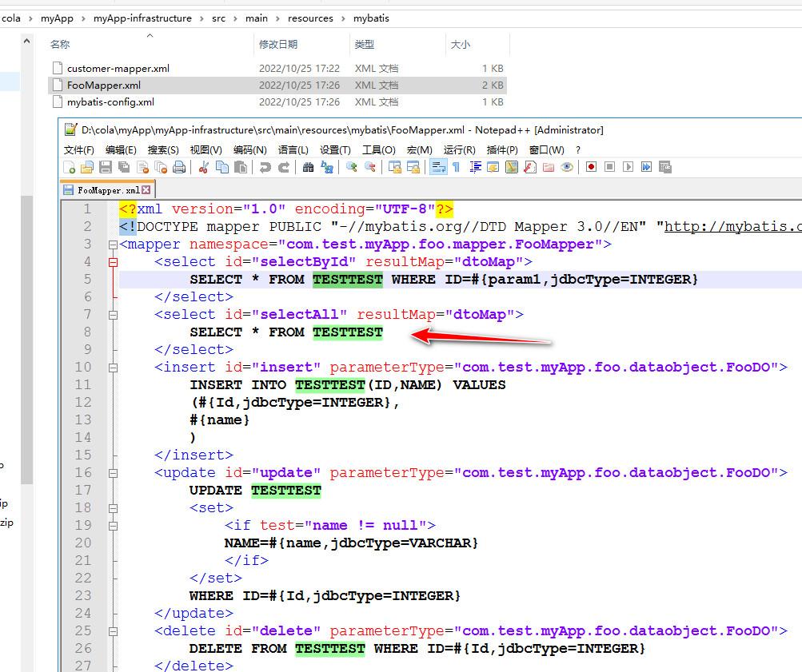Collapse the insert block fold on line 10
Viewport: 802px width, 672px height.
point(113,368)
